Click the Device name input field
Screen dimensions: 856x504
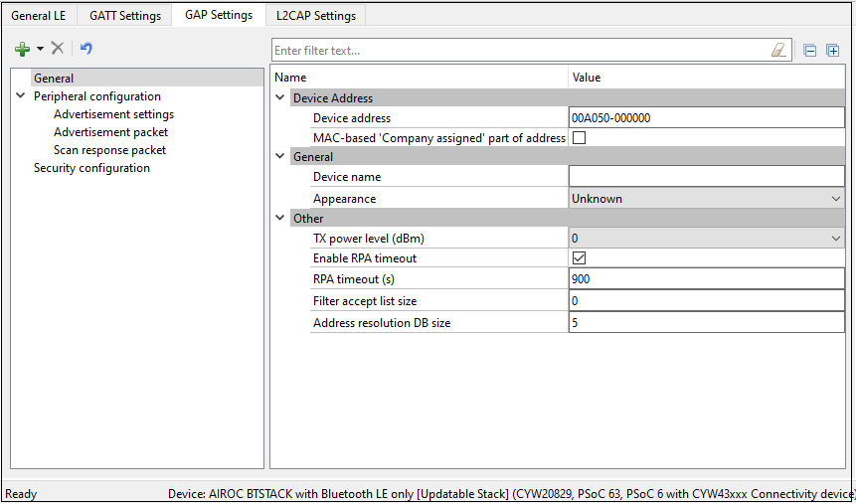(706, 177)
